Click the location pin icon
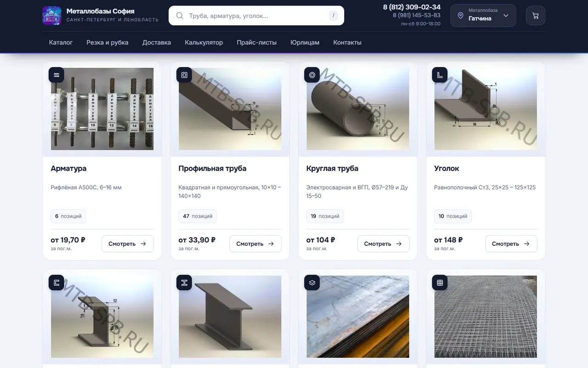The height and width of the screenshot is (368, 588). (x=460, y=16)
